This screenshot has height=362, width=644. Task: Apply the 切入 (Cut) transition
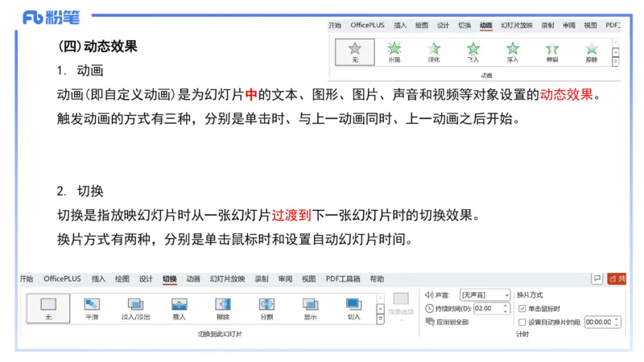point(353,308)
